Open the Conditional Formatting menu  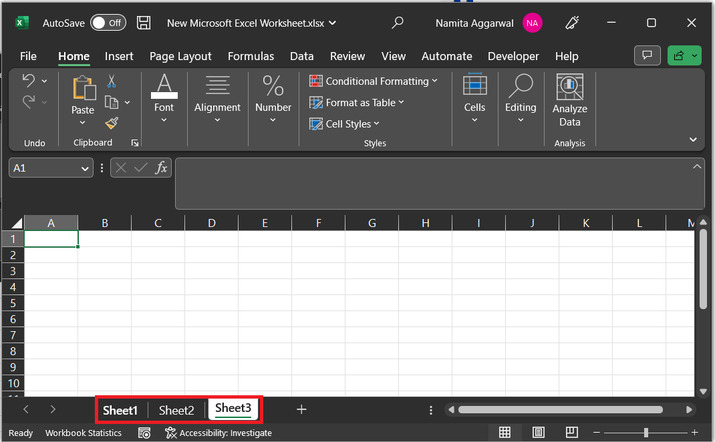pyautogui.click(x=373, y=81)
